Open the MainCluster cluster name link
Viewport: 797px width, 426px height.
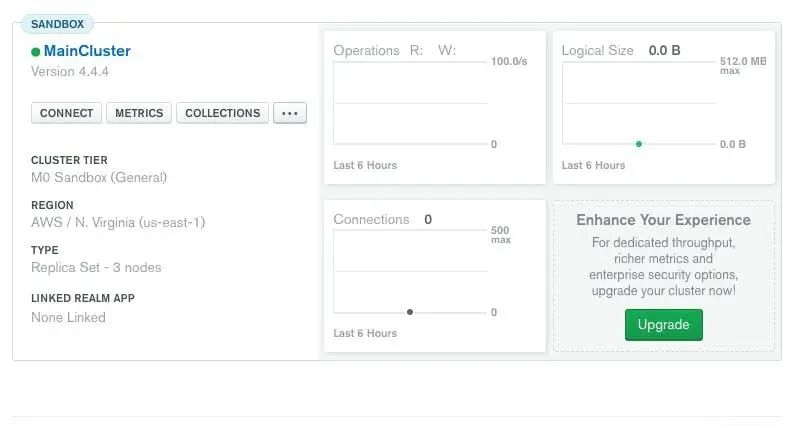coord(87,51)
